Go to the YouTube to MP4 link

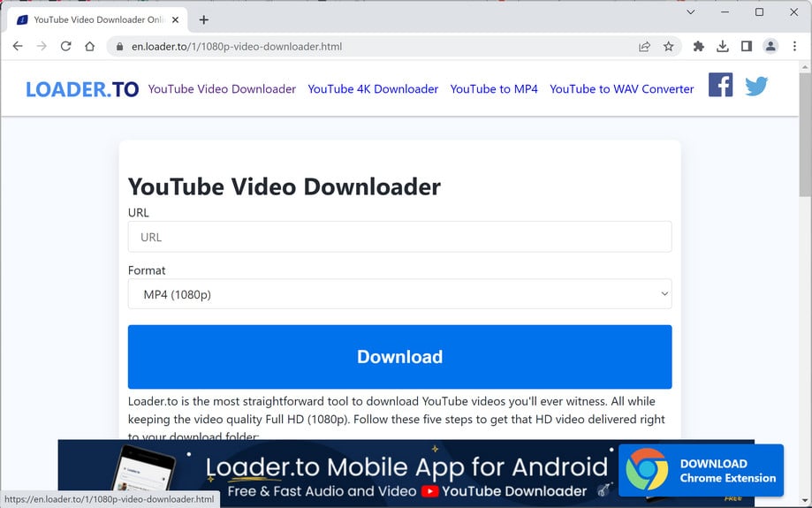tap(494, 89)
